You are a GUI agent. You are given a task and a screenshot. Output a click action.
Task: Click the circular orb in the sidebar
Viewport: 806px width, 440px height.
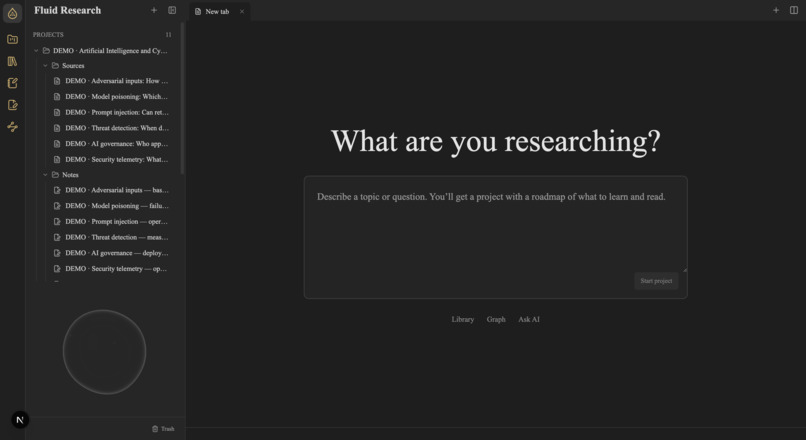(104, 352)
